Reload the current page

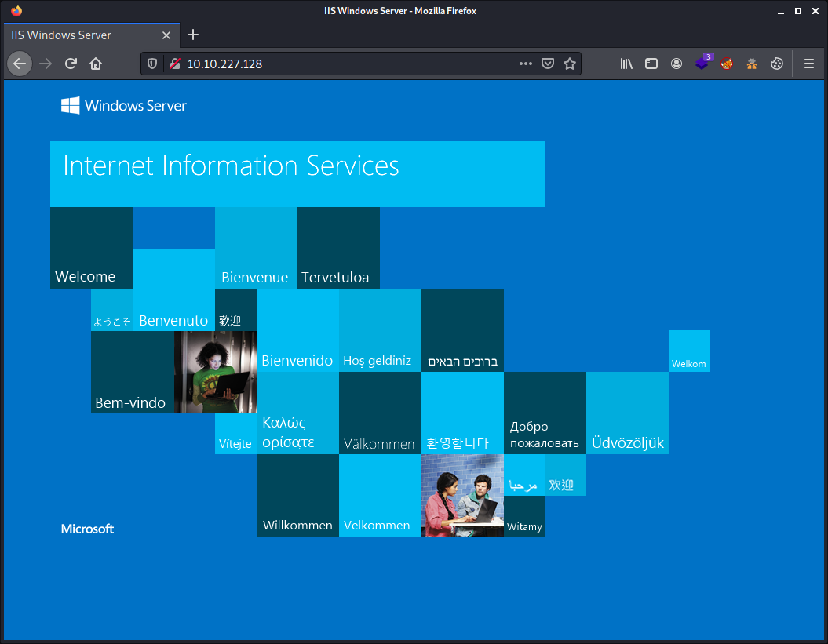click(71, 64)
